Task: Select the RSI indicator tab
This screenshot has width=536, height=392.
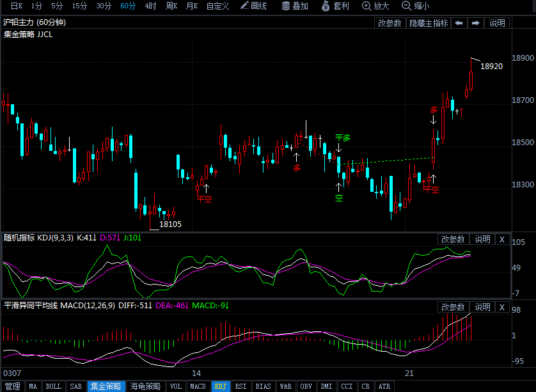Action: [241, 386]
